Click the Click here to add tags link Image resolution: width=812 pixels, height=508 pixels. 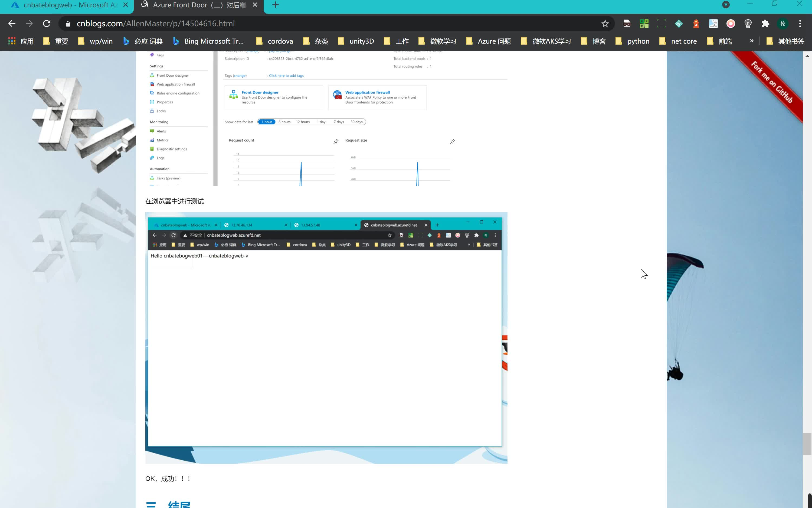tap(286, 75)
